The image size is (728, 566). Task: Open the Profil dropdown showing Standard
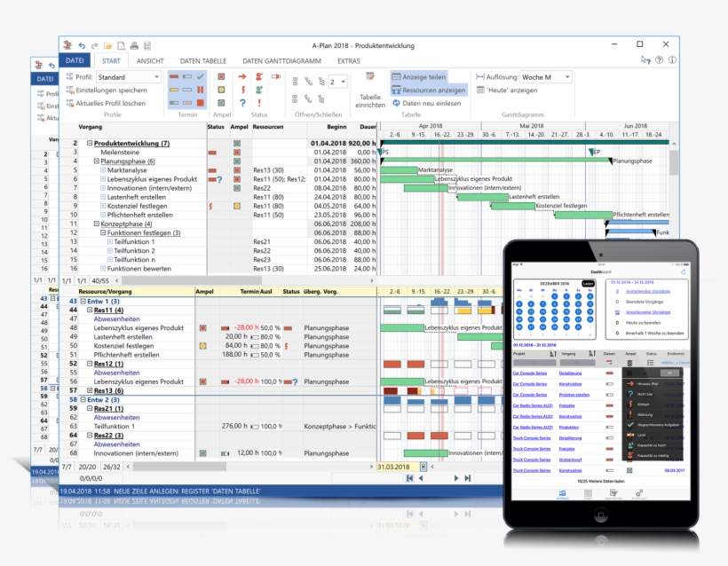(x=128, y=77)
